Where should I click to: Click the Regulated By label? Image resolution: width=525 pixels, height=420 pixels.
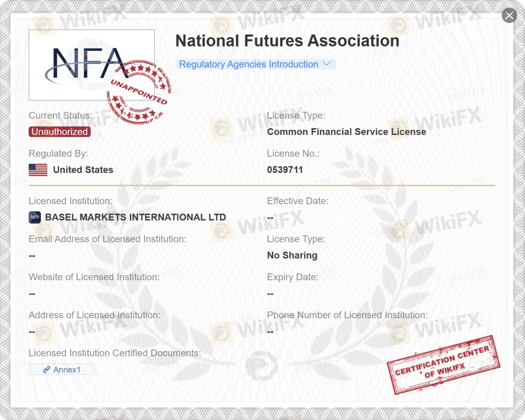pyautogui.click(x=58, y=153)
